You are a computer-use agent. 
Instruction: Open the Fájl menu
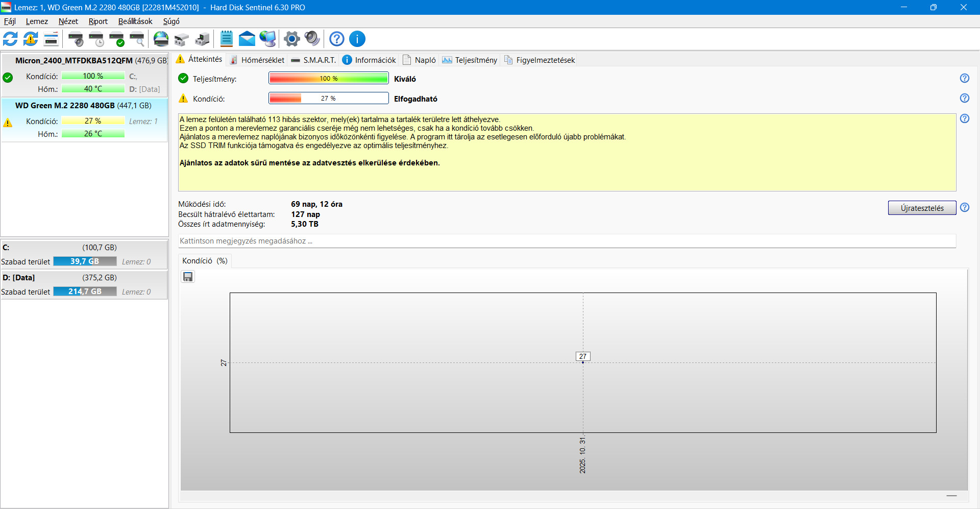(x=10, y=21)
